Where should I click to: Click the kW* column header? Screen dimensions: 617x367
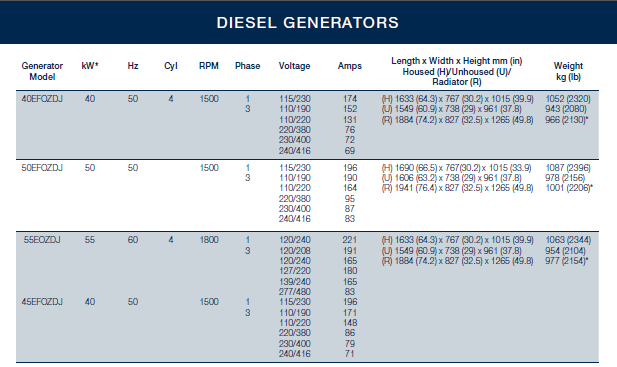90,66
